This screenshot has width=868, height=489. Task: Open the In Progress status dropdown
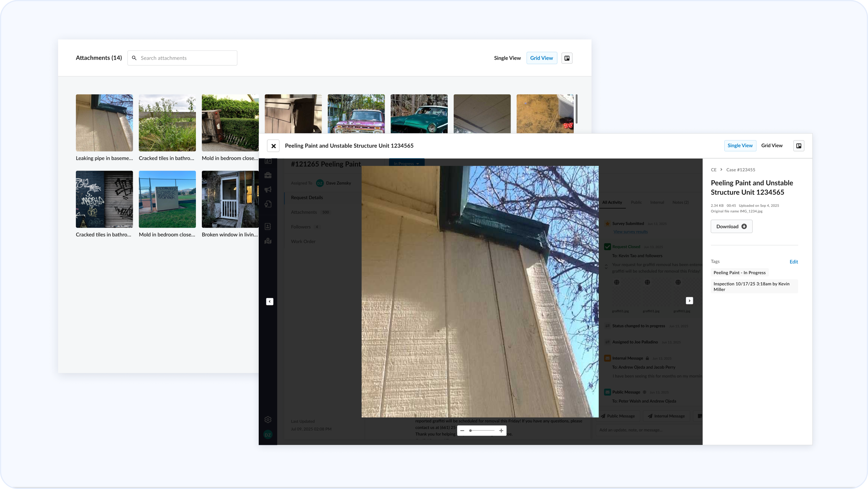(x=407, y=164)
